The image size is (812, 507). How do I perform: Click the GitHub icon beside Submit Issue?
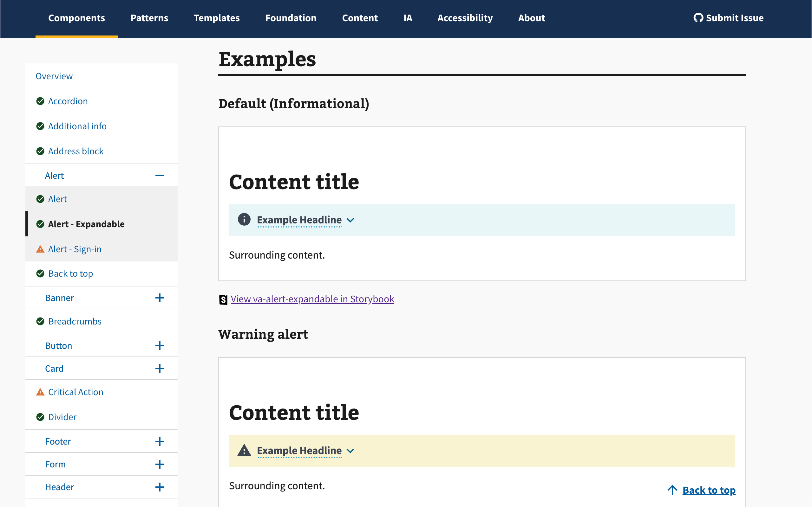coord(699,18)
